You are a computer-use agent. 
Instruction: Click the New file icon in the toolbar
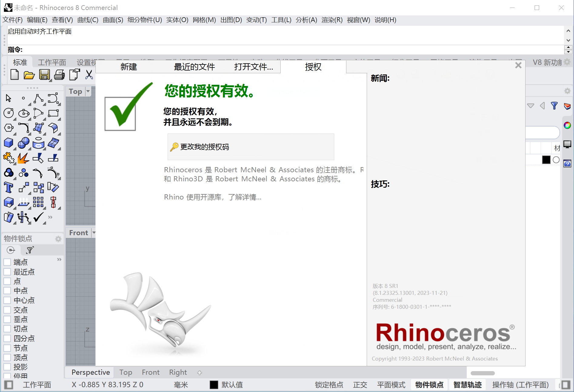(x=14, y=74)
